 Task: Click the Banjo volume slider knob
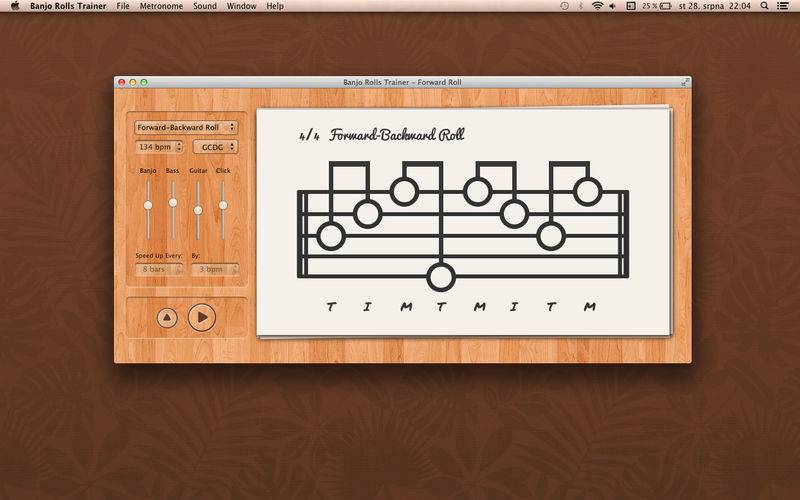pyautogui.click(x=148, y=205)
